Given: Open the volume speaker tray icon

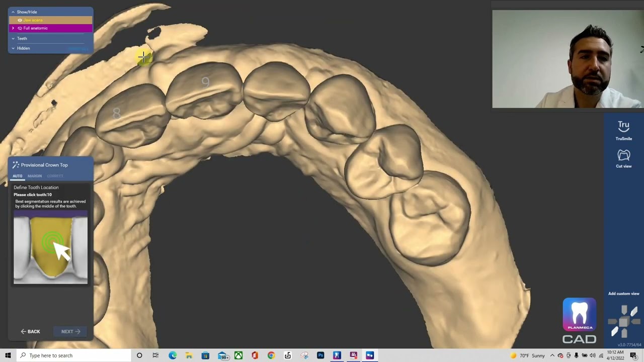Looking at the screenshot, I should pyautogui.click(x=592, y=355).
